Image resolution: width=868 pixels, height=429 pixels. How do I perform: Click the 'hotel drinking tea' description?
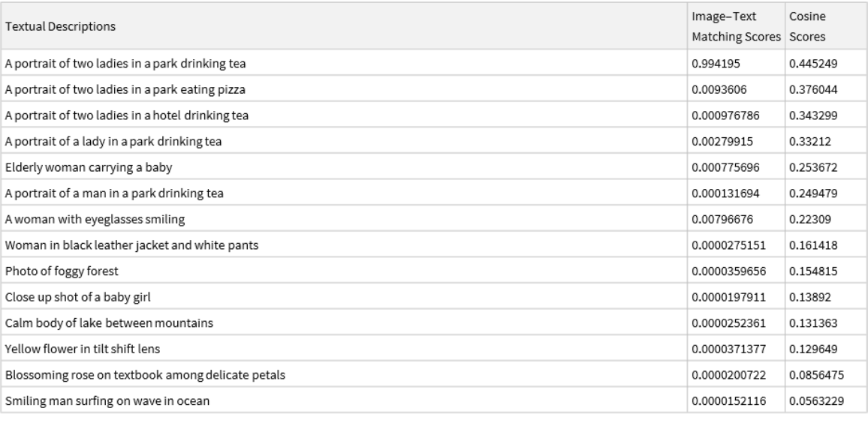tap(128, 115)
